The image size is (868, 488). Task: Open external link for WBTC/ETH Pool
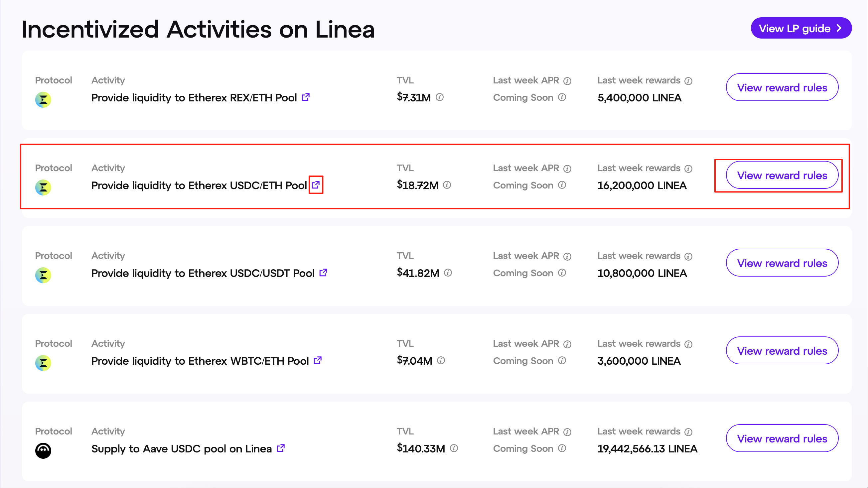pos(317,360)
